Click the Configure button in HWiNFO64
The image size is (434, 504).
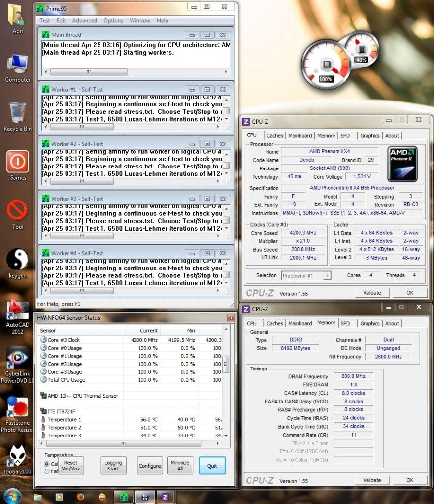click(149, 466)
